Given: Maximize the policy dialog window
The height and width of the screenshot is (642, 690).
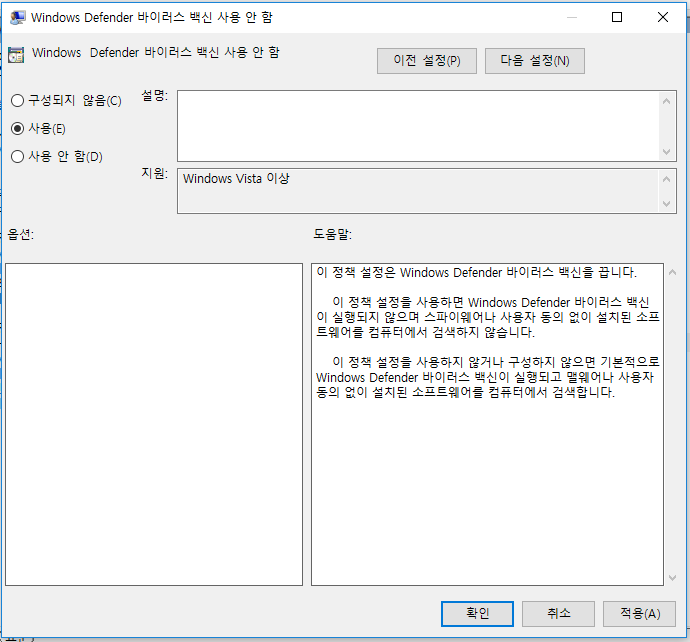Looking at the screenshot, I should click(x=617, y=17).
